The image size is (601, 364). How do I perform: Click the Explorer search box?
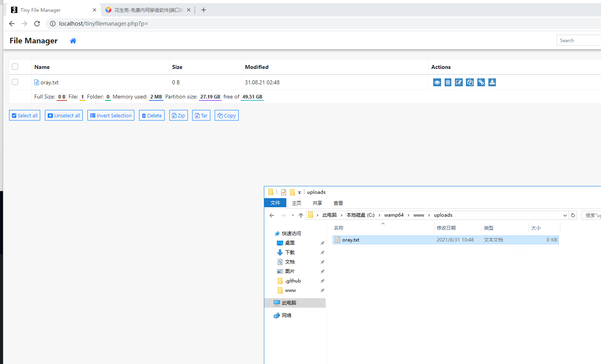point(592,215)
